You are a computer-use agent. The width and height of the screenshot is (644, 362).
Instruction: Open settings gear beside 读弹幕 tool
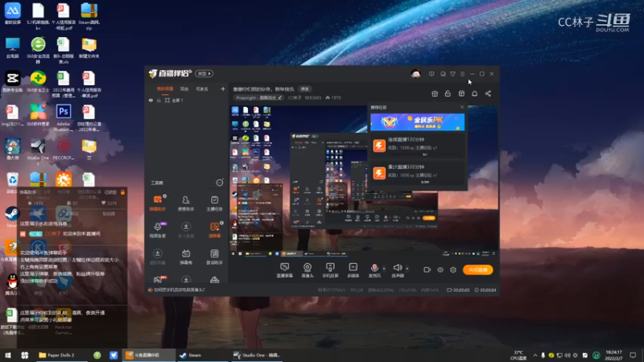(x=222, y=223)
